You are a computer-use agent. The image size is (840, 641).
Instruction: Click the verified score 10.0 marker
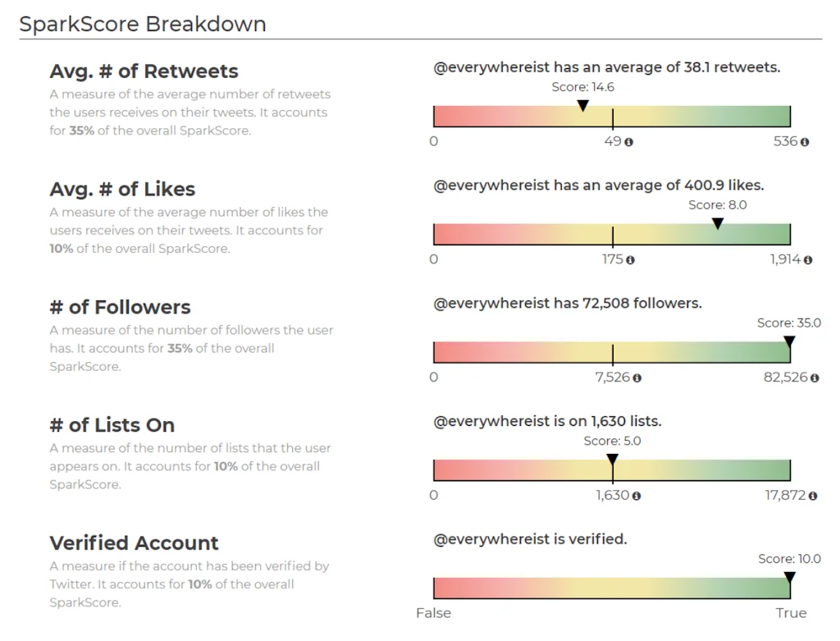coord(789,578)
